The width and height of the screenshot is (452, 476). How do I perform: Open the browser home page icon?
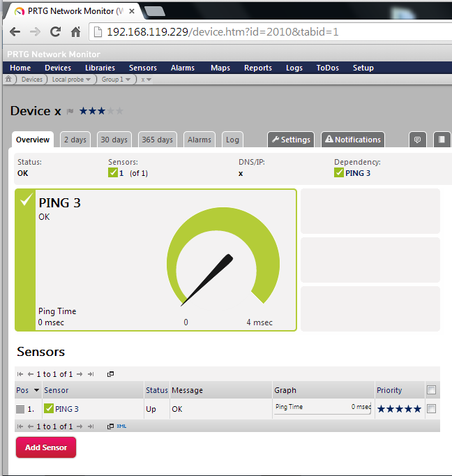click(x=75, y=31)
